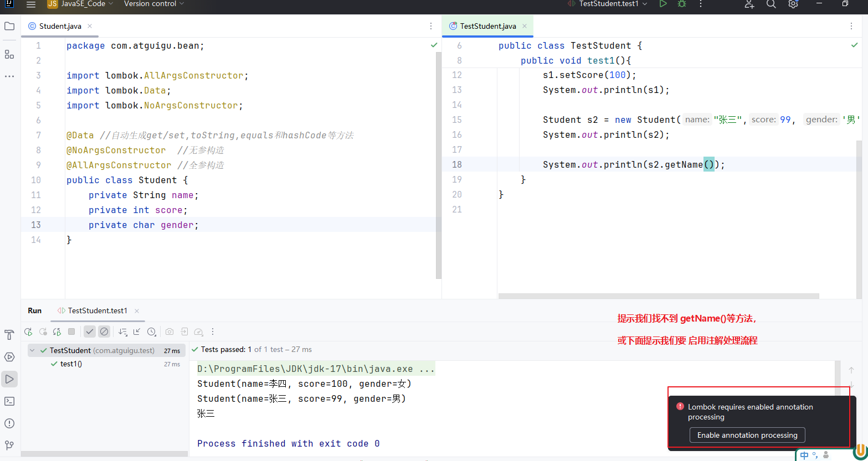Click the dump threads camera icon
The image size is (868, 461).
[x=170, y=331]
